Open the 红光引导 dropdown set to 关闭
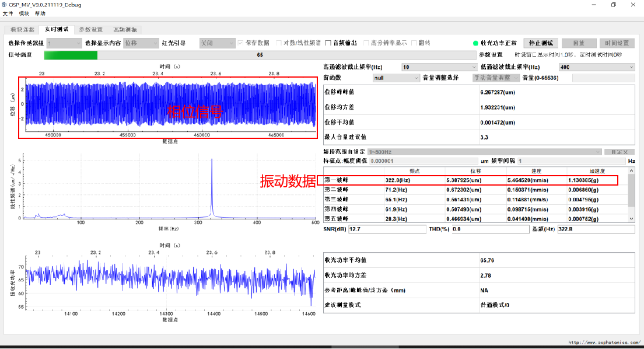 pyautogui.click(x=217, y=43)
